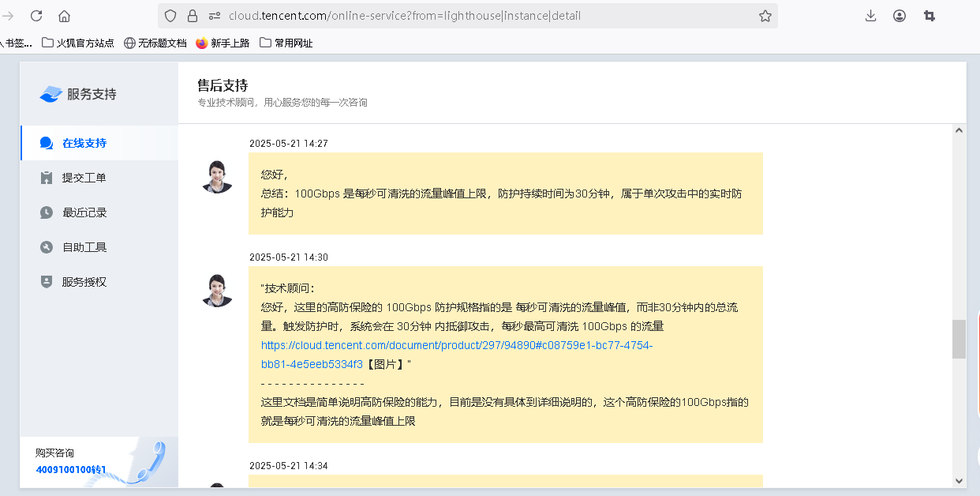
Task: Go to the browser home page icon
Action: [x=65, y=16]
